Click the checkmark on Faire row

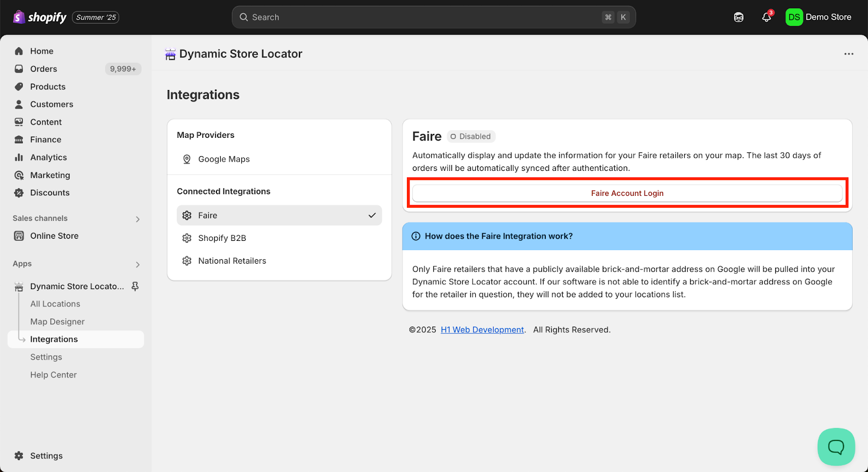click(x=372, y=215)
